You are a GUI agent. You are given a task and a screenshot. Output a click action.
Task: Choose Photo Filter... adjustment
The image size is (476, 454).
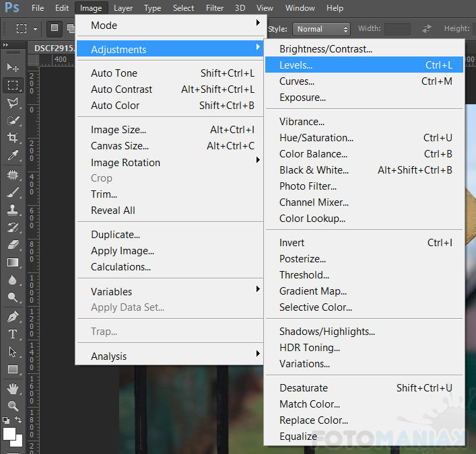coord(364,186)
